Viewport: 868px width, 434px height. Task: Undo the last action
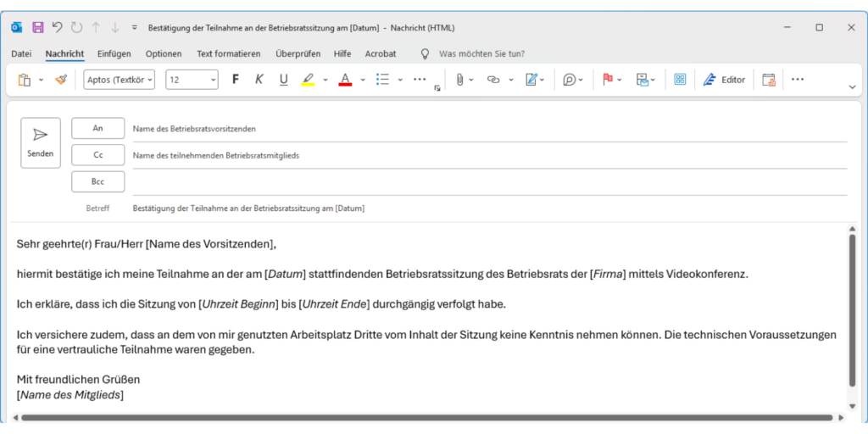click(x=57, y=27)
